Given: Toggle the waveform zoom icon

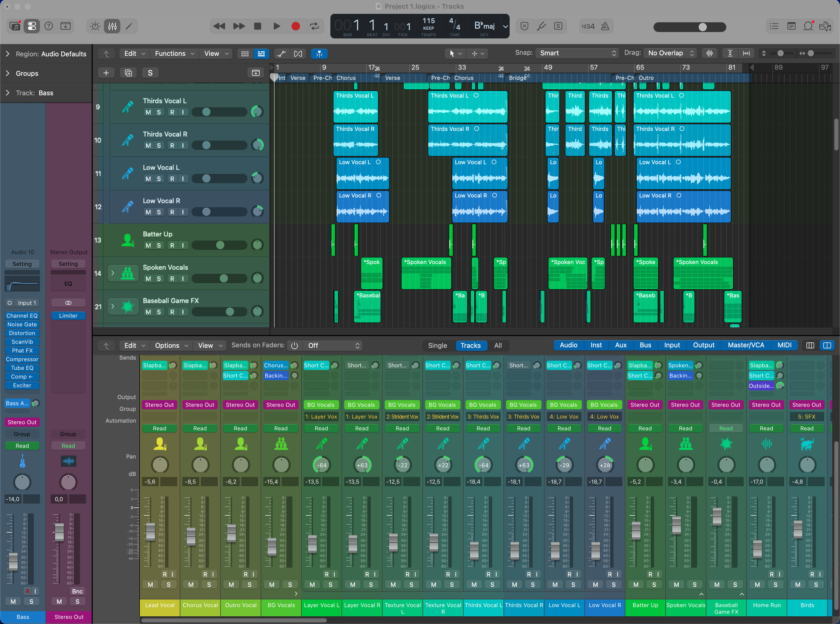Looking at the screenshot, I should click(x=710, y=53).
